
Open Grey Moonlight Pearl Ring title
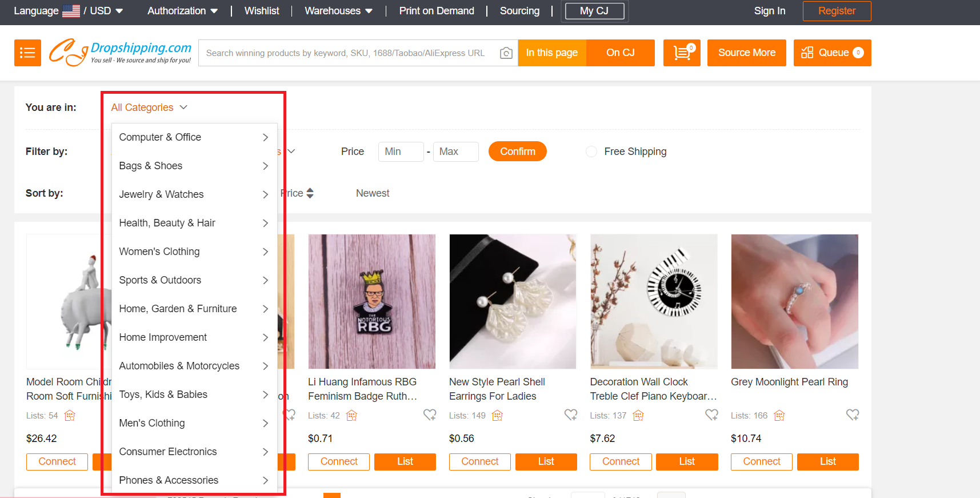789,382
